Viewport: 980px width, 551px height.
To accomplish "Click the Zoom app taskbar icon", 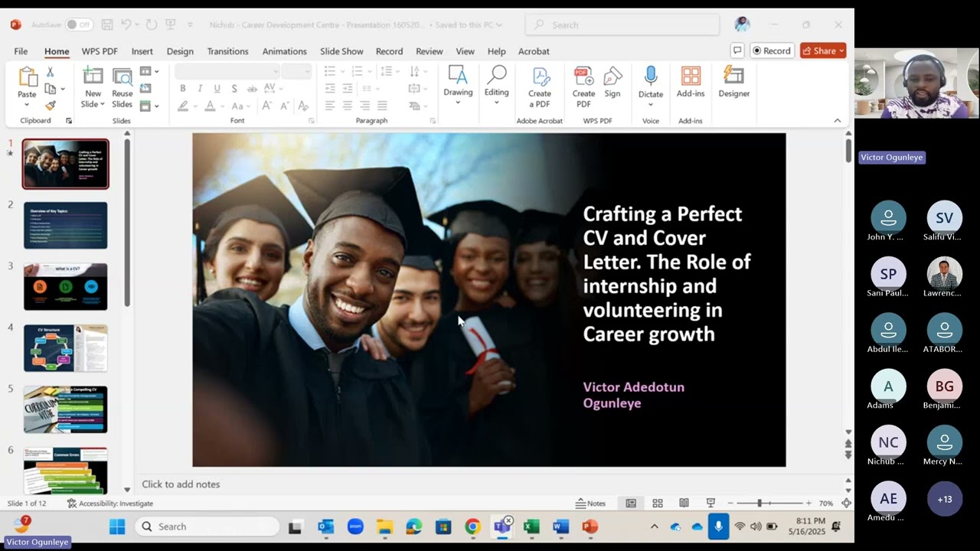I will [355, 527].
